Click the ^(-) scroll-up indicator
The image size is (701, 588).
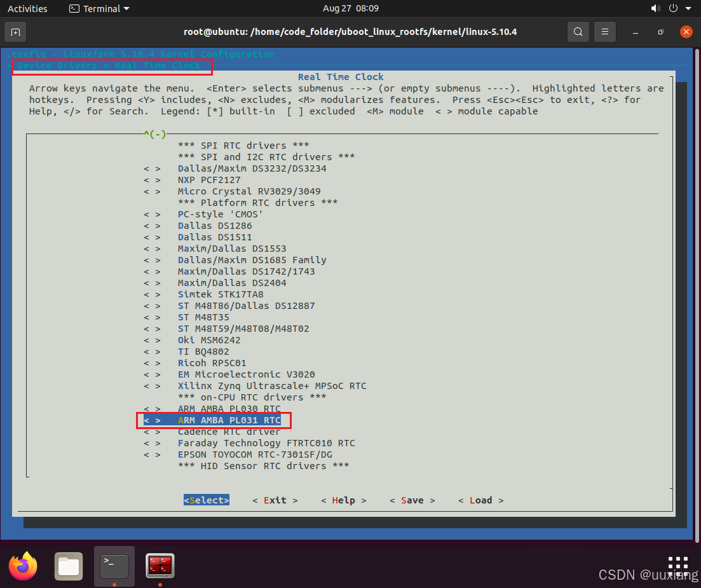pyautogui.click(x=154, y=134)
